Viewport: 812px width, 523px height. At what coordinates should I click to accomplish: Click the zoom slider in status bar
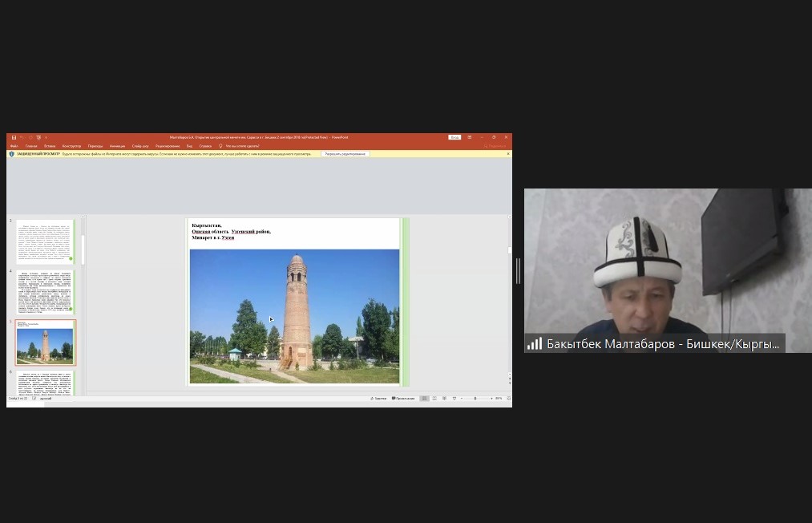point(476,399)
